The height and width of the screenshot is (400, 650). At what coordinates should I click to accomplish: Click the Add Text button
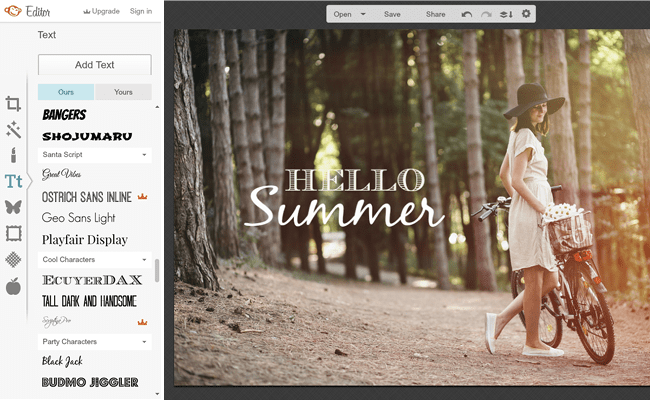(95, 65)
